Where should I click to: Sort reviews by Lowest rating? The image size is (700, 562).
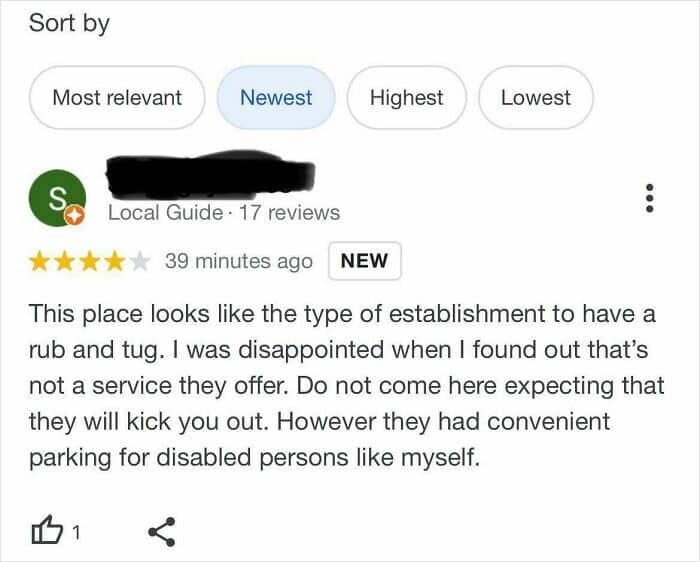536,98
